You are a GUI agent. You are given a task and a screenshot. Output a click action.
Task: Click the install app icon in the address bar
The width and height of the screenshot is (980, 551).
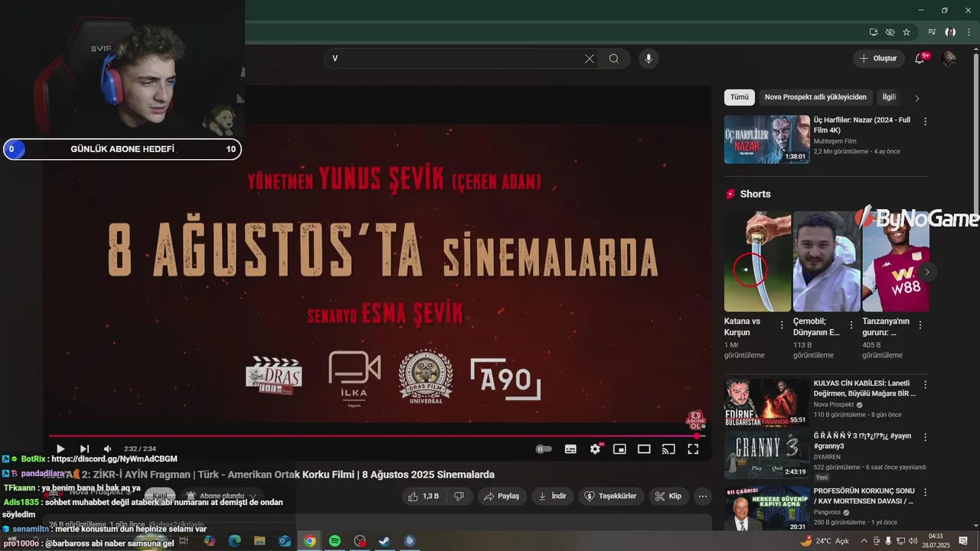pos(874,32)
